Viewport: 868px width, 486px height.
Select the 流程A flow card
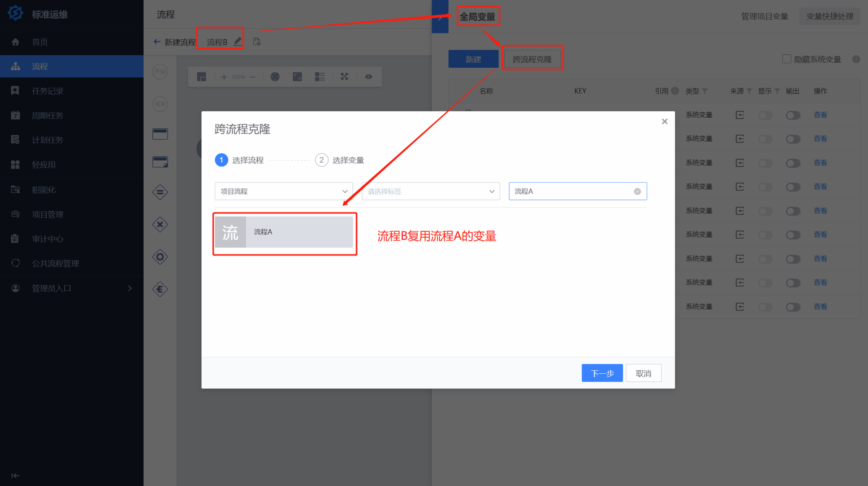point(284,232)
